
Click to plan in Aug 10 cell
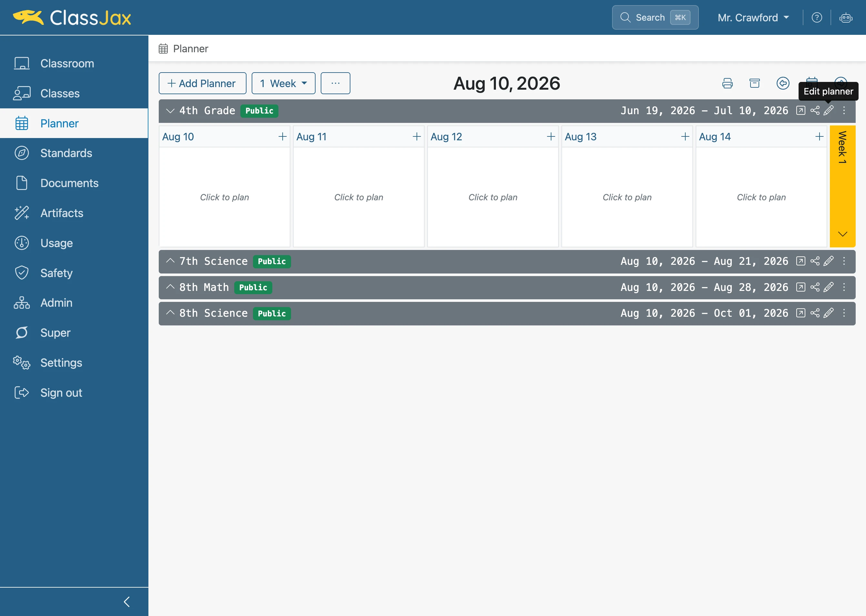[x=224, y=197]
